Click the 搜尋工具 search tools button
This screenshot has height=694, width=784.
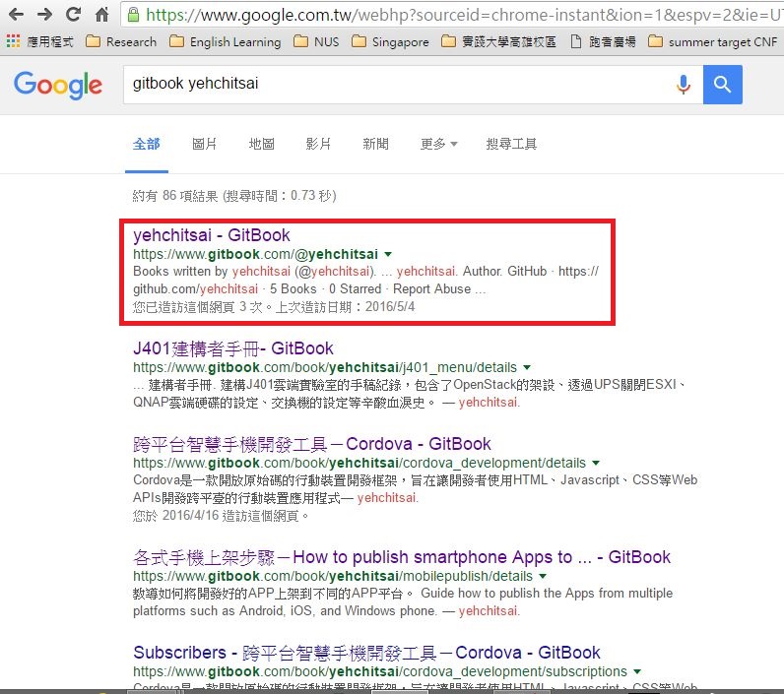point(511,144)
